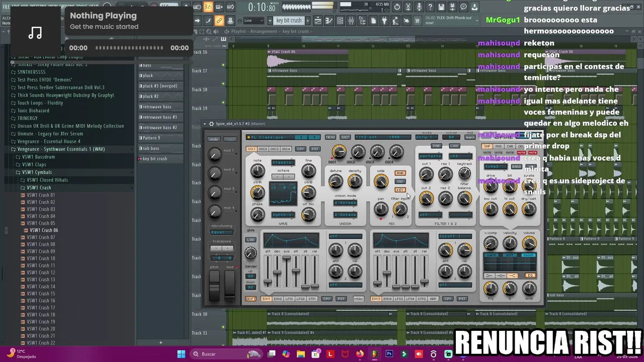The width and height of the screenshot is (644, 362).
Task: Toggle the filter LINK button
Action: pos(454,146)
